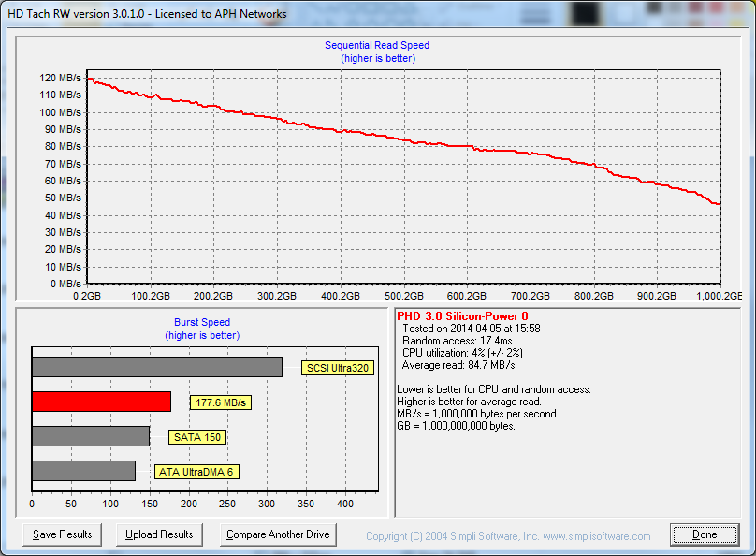Select the gray SCSI Ultra320 bar
Image resolution: width=756 pixels, height=556 pixels.
(156, 367)
